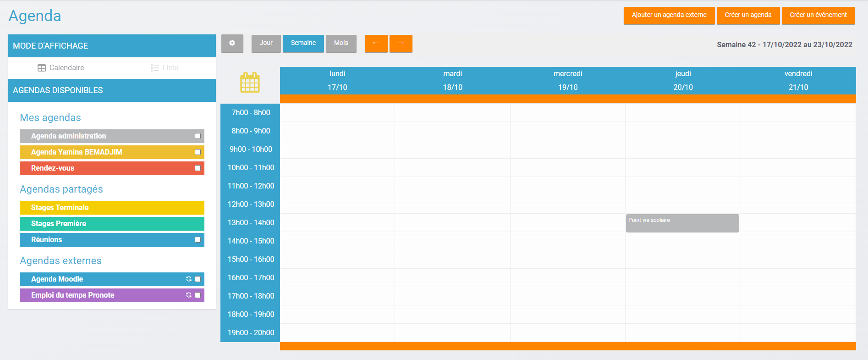Select the green Stages Première agenda
This screenshot has height=360, width=868.
pyautogui.click(x=112, y=224)
